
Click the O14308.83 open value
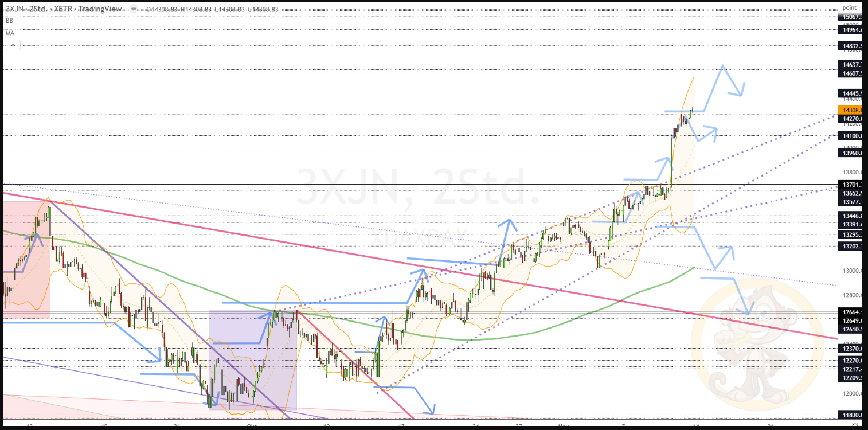pos(162,9)
